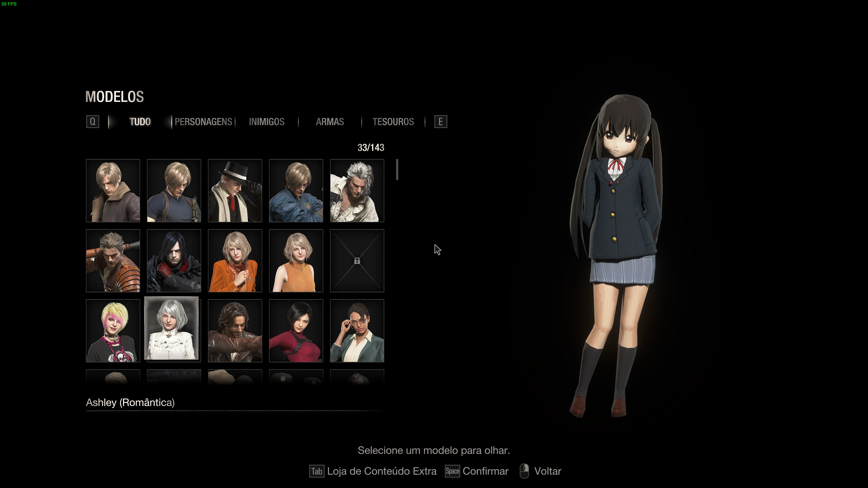Select white-haired Leon ruffled shirt thumbnail
868x488 pixels.
click(x=357, y=191)
